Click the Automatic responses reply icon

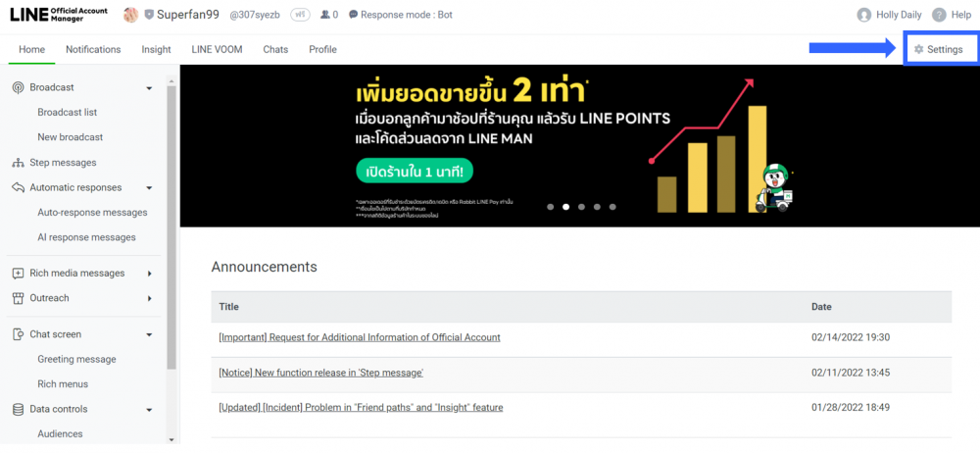tap(18, 187)
